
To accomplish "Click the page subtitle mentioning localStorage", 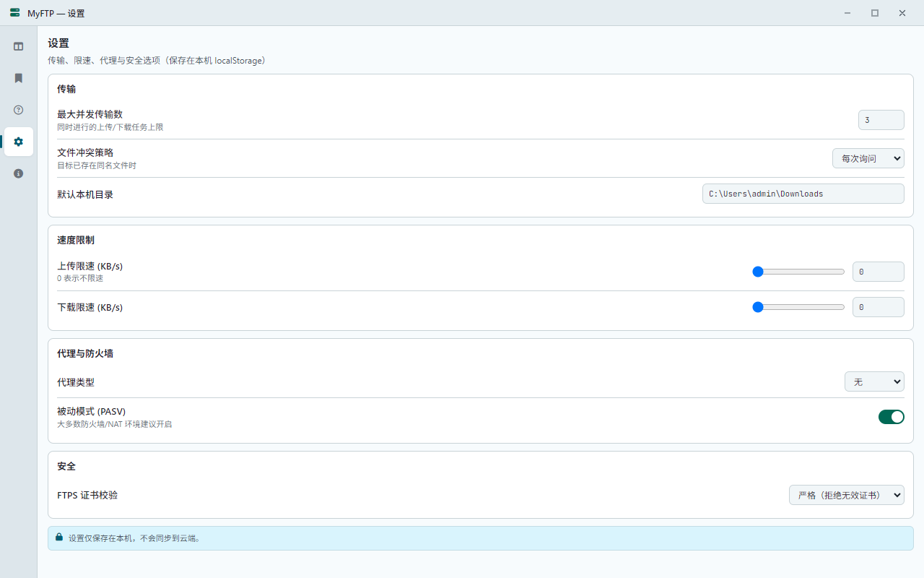I will pos(157,61).
